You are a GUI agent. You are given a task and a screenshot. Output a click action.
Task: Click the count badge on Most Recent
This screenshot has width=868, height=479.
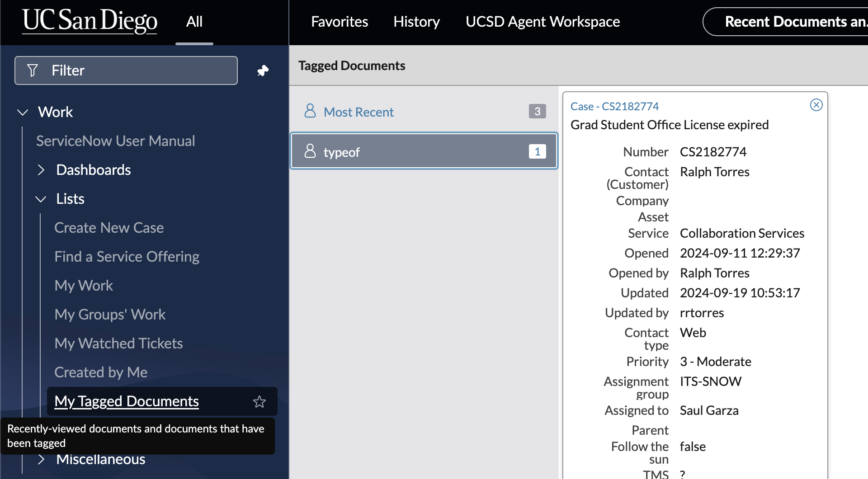pyautogui.click(x=537, y=111)
